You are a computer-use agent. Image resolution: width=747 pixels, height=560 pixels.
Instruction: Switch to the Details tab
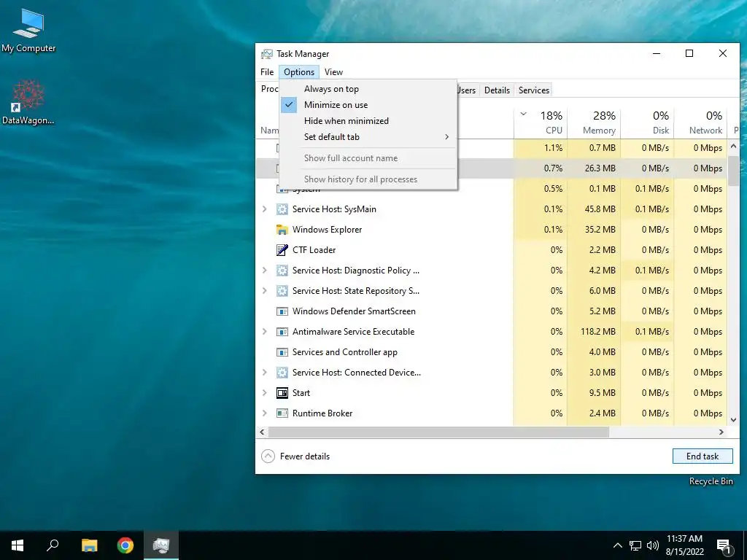[x=497, y=90]
